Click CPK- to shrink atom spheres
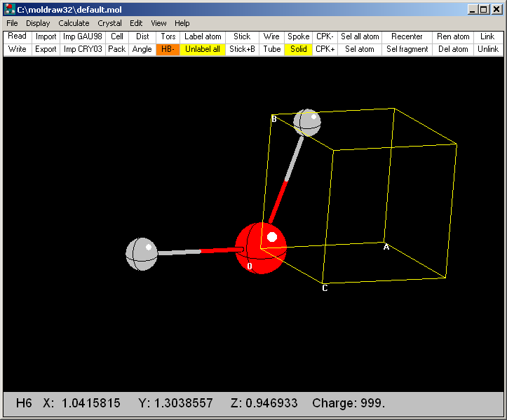The width and height of the screenshot is (507, 420). [325, 36]
